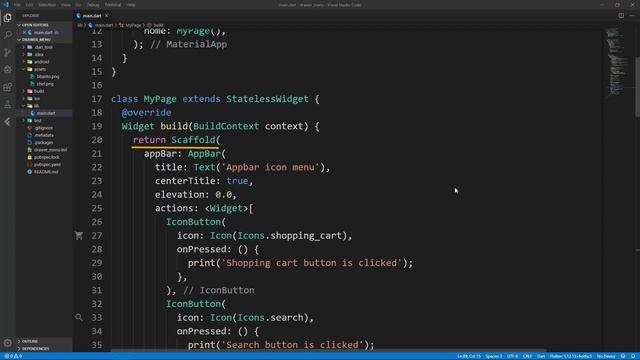Click the Spaces indentation status item
Screen dimensions: 640x360
pos(494,356)
